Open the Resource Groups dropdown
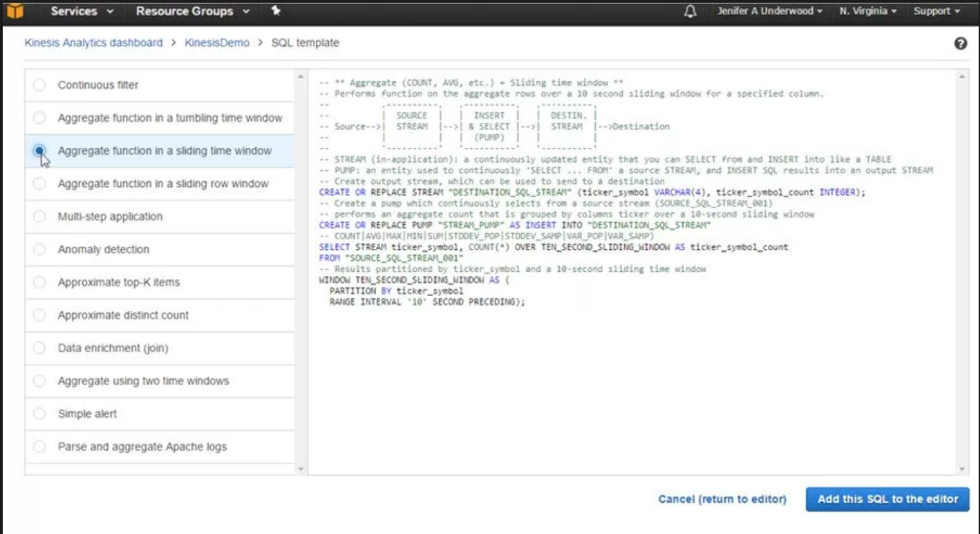 point(192,12)
